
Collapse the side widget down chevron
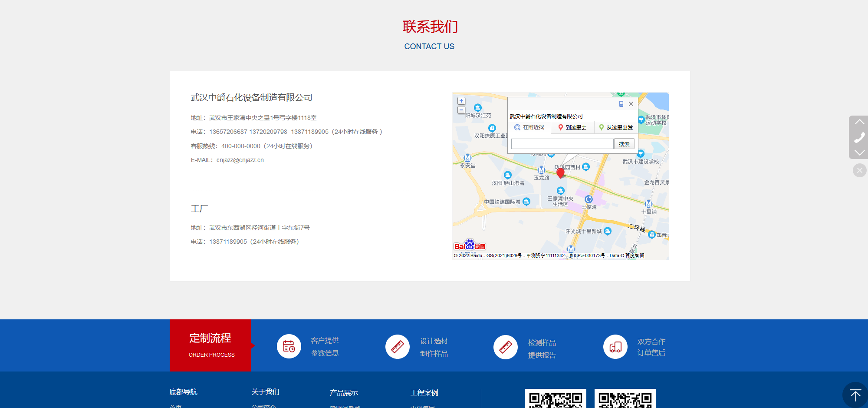tap(859, 153)
